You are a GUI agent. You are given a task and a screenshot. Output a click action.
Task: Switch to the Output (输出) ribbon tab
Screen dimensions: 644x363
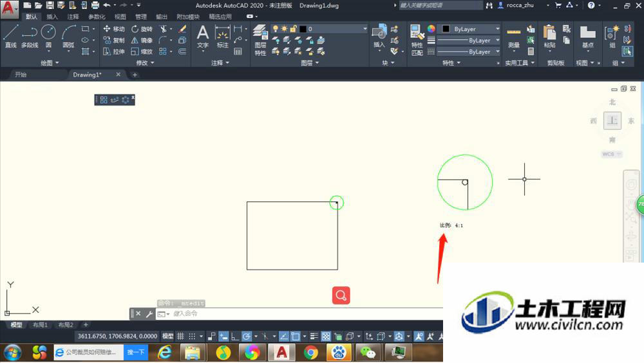point(162,17)
